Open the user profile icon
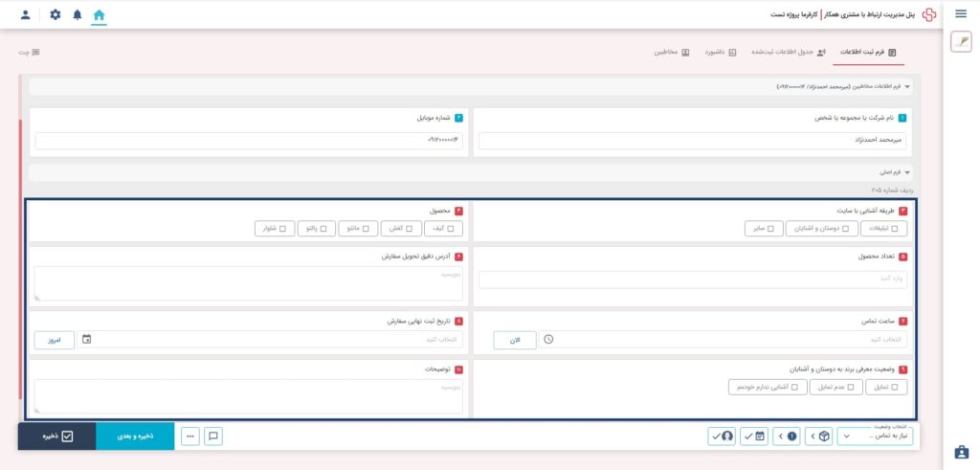Image resolution: width=980 pixels, height=470 pixels. [25, 14]
